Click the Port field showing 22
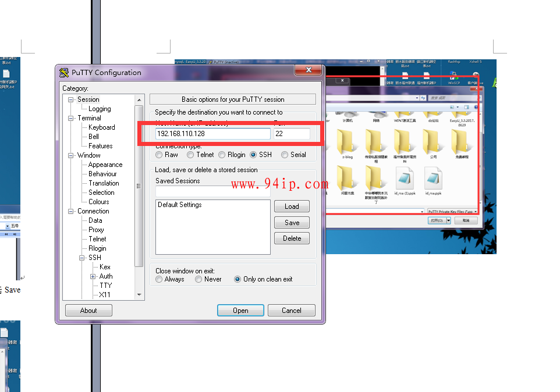This screenshot has width=560, height=392. (292, 134)
